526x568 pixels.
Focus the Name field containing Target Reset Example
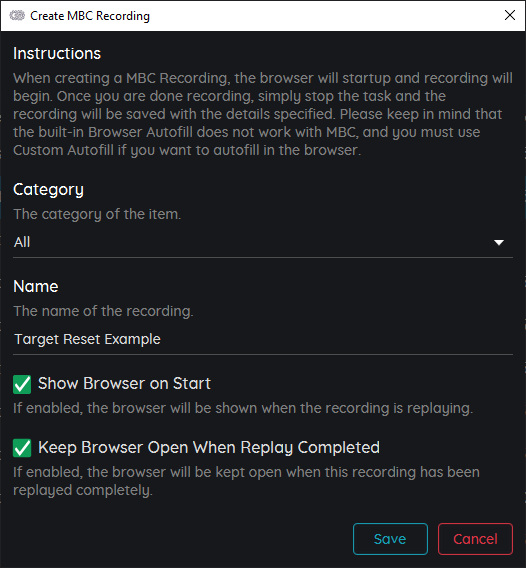(263, 339)
